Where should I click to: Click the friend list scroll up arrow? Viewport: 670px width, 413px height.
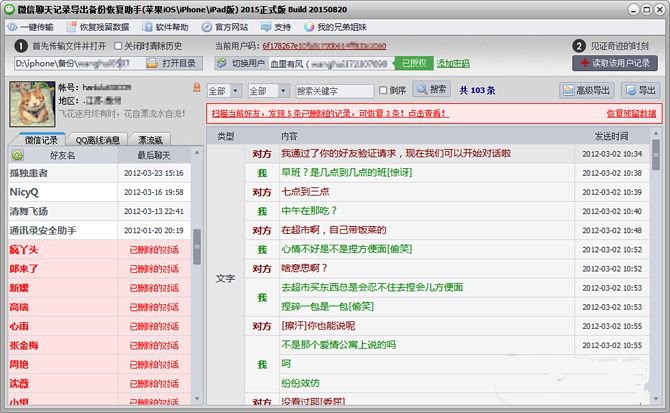[197, 152]
